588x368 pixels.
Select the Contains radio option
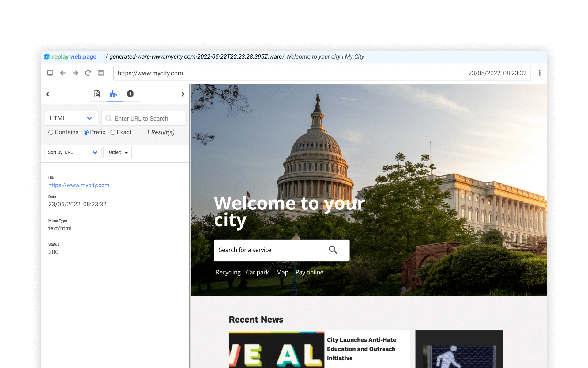point(51,132)
